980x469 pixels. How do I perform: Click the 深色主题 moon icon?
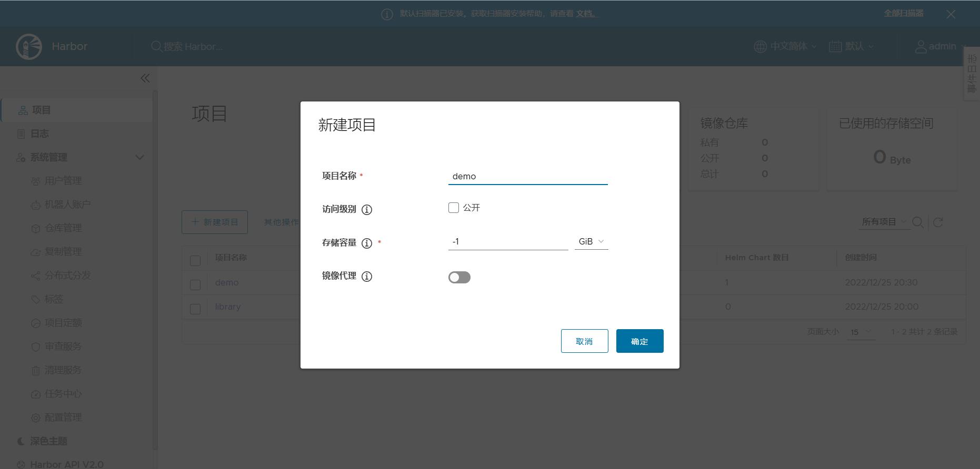pos(21,441)
